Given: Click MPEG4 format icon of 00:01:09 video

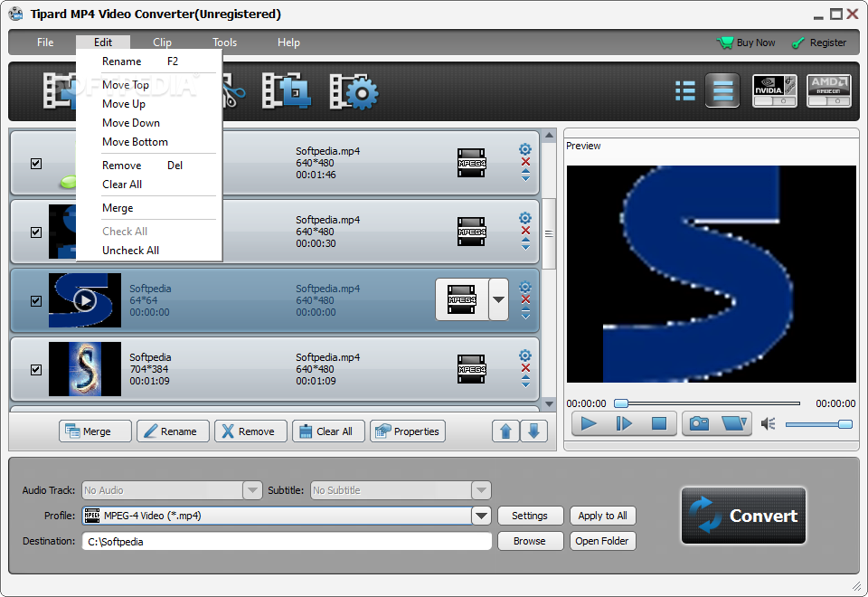Looking at the screenshot, I should point(471,369).
